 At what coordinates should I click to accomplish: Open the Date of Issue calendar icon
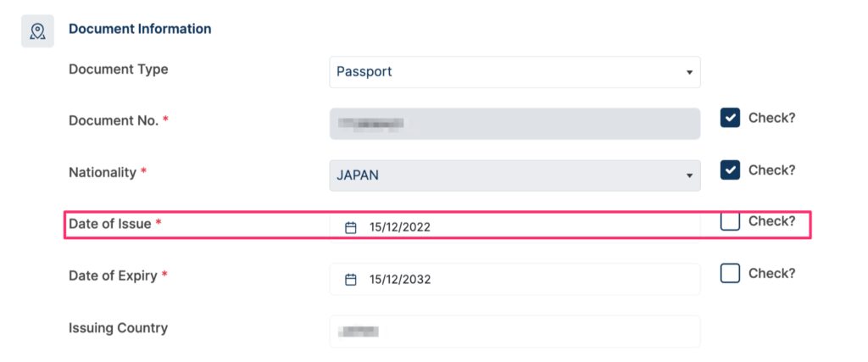point(350,227)
